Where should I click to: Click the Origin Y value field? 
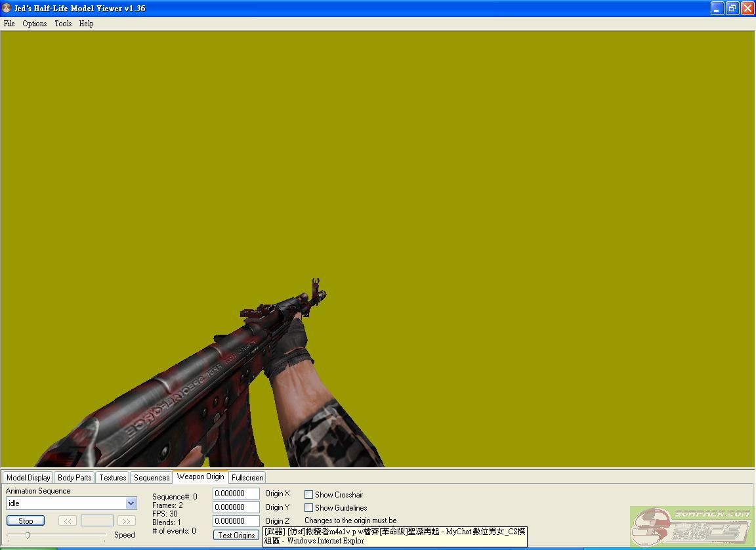236,507
